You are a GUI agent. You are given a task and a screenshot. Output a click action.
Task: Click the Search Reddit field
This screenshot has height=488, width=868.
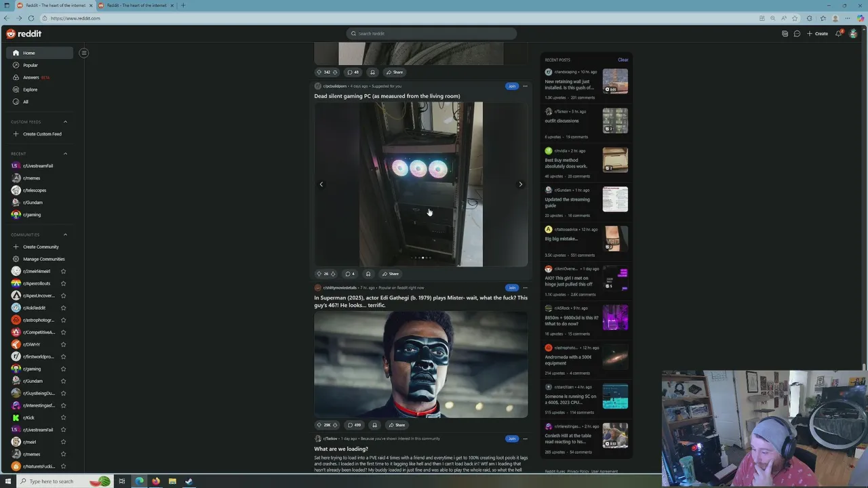point(431,33)
